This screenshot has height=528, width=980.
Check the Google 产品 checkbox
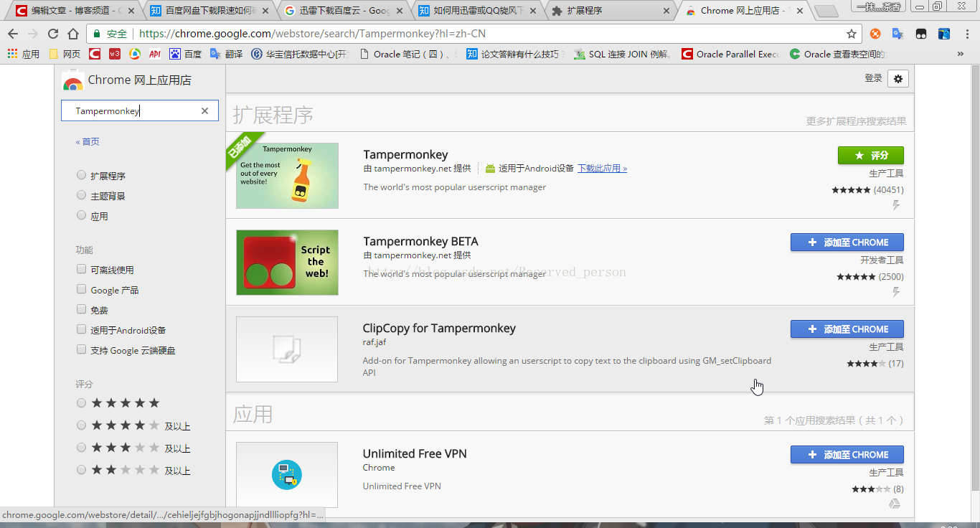[x=81, y=289]
